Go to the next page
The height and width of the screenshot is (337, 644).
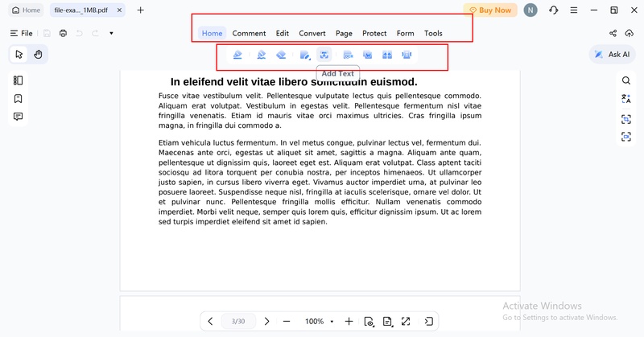click(266, 322)
